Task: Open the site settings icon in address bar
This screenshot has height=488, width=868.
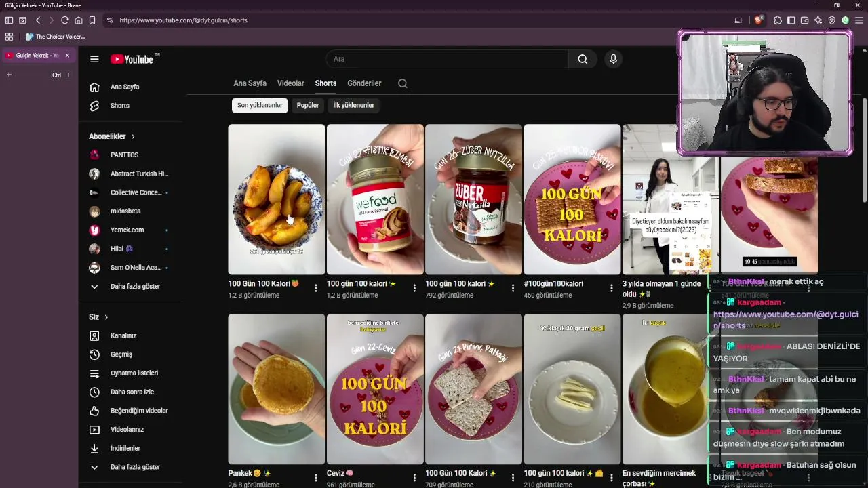Action: tap(110, 20)
